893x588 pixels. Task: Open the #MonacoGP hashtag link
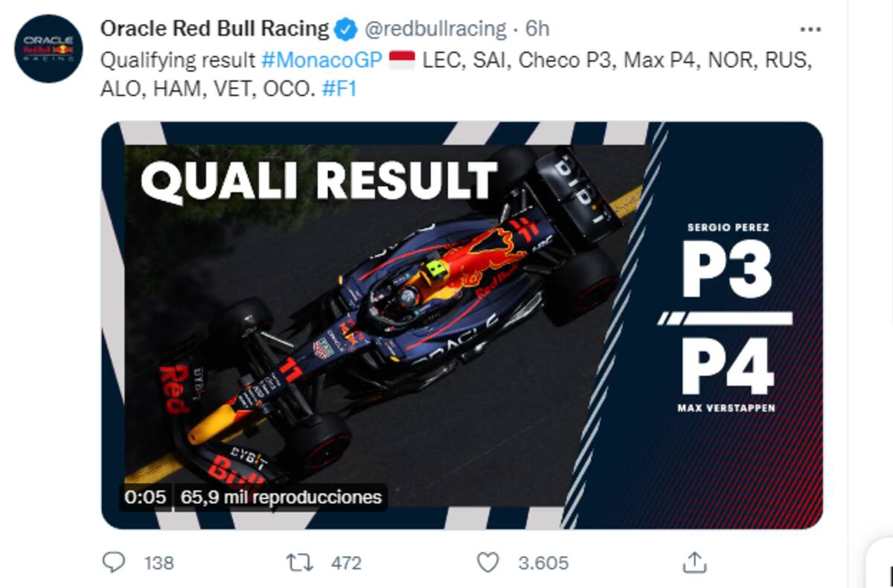pyautogui.click(x=321, y=60)
